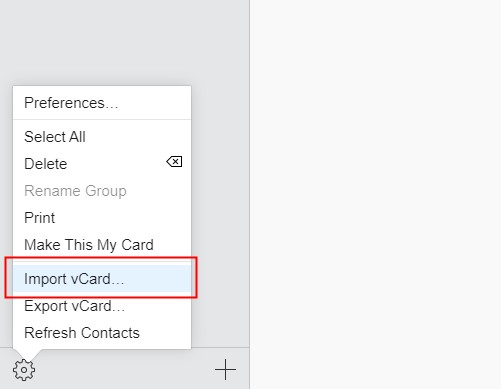This screenshot has height=389, width=501.
Task: Refresh Contacts from the menu
Action: click(x=82, y=333)
